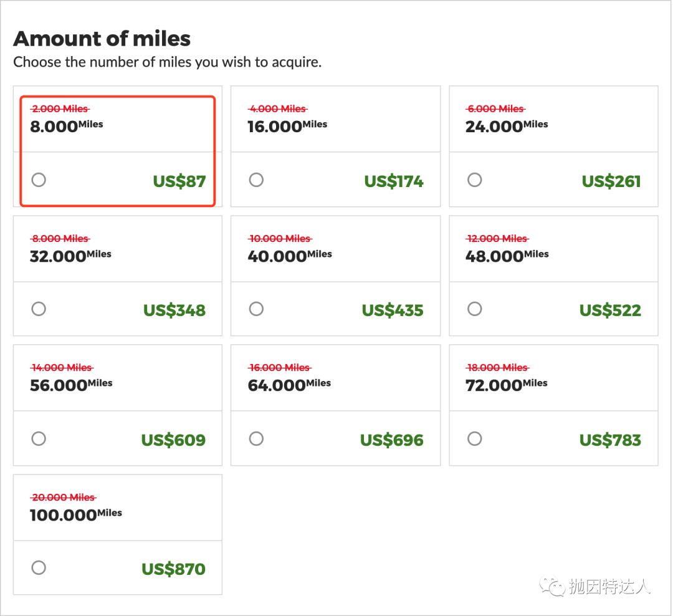Click the US$261 price
The height and width of the screenshot is (616, 673).
click(611, 181)
